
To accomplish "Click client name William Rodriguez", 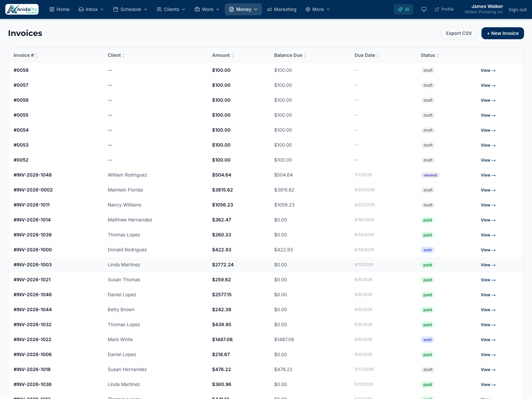I will point(127,175).
